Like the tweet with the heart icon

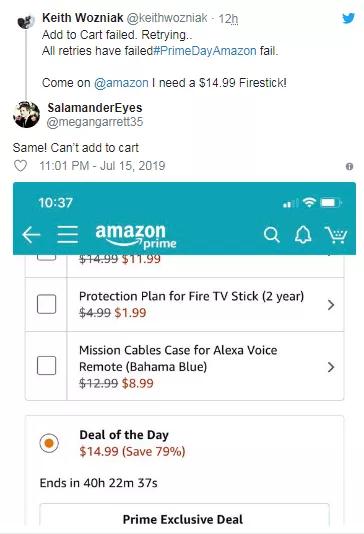coord(20,166)
